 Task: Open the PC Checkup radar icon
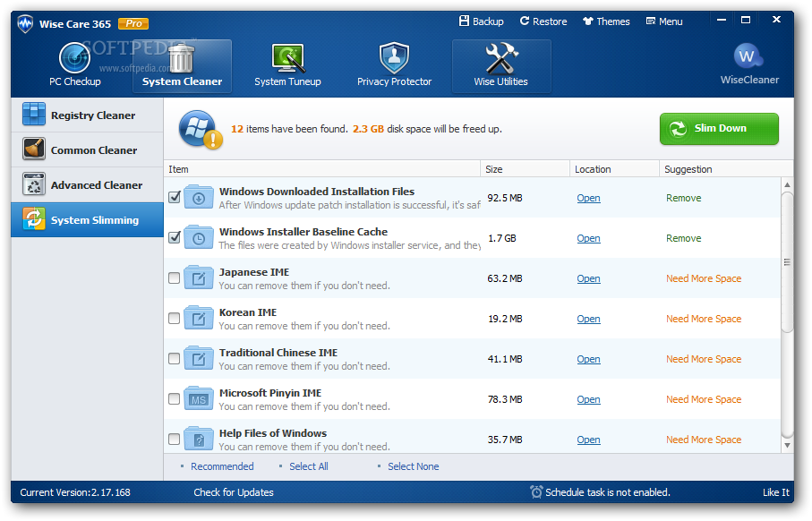click(x=74, y=57)
